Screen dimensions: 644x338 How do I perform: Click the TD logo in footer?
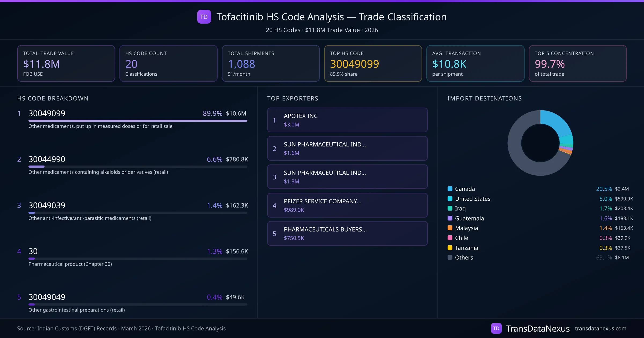click(496, 328)
